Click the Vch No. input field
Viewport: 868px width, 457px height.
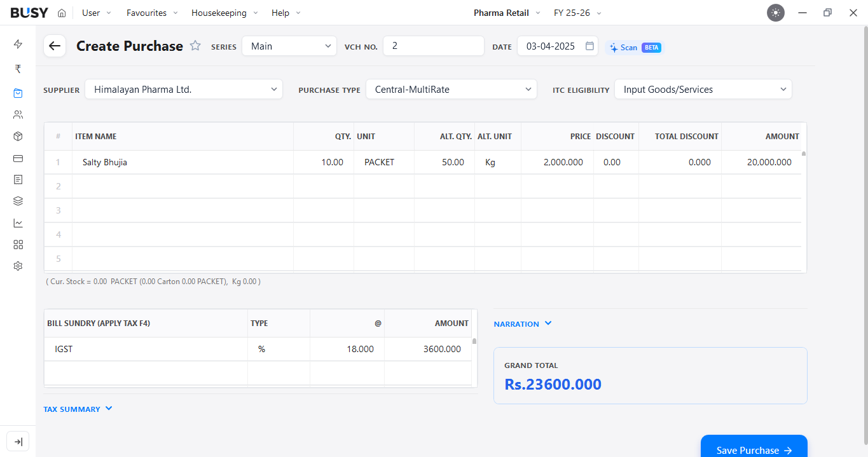(434, 46)
